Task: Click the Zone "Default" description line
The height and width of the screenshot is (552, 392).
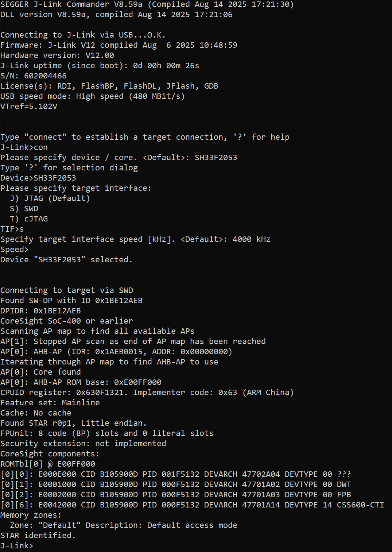Action: [124, 525]
